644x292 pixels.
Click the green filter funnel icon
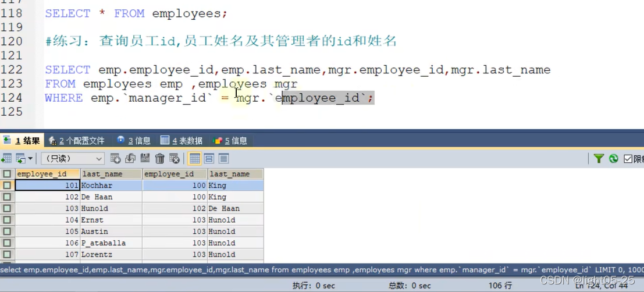(x=599, y=159)
